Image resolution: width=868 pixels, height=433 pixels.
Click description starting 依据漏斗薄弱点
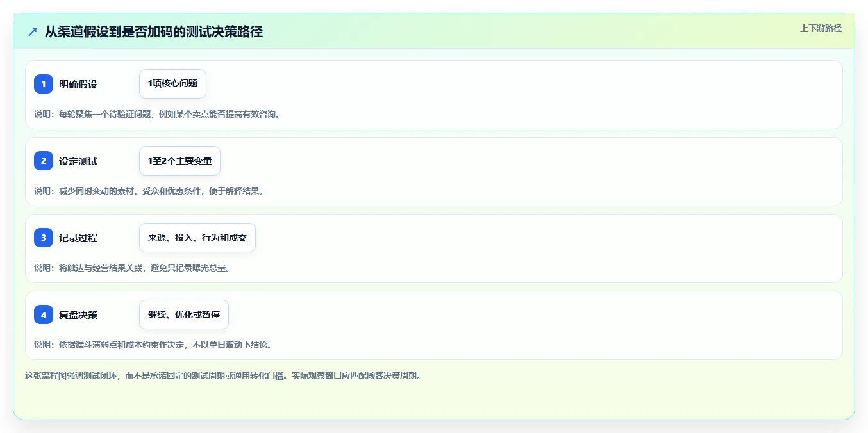(x=154, y=345)
